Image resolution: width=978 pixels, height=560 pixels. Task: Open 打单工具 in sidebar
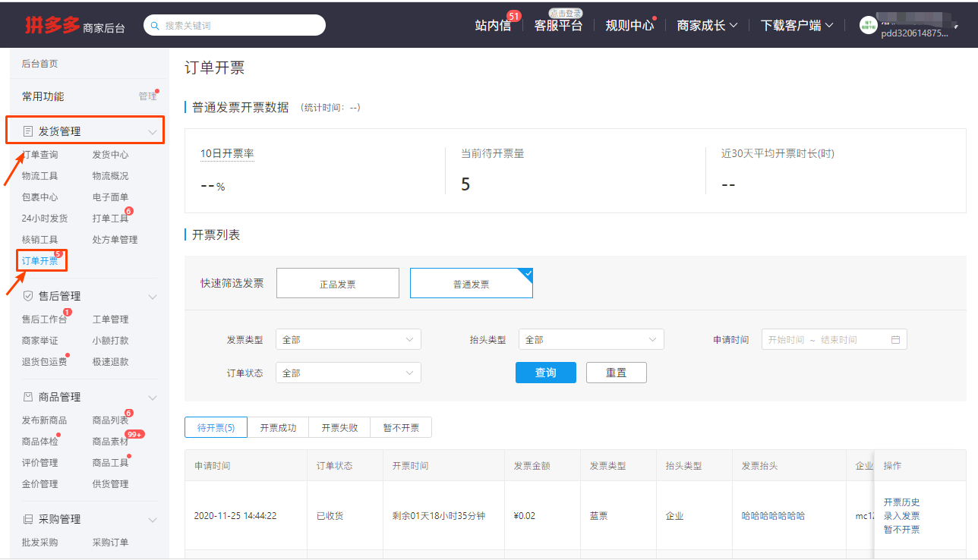pyautogui.click(x=111, y=219)
